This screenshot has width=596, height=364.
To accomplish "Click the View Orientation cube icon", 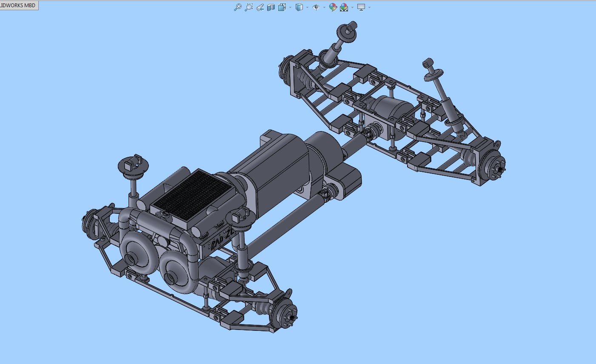I will (x=282, y=7).
